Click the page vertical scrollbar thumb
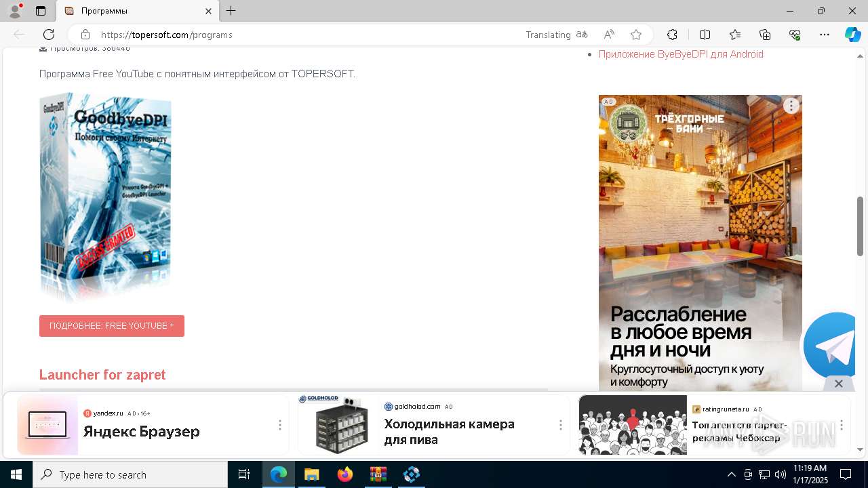 pos(861,226)
